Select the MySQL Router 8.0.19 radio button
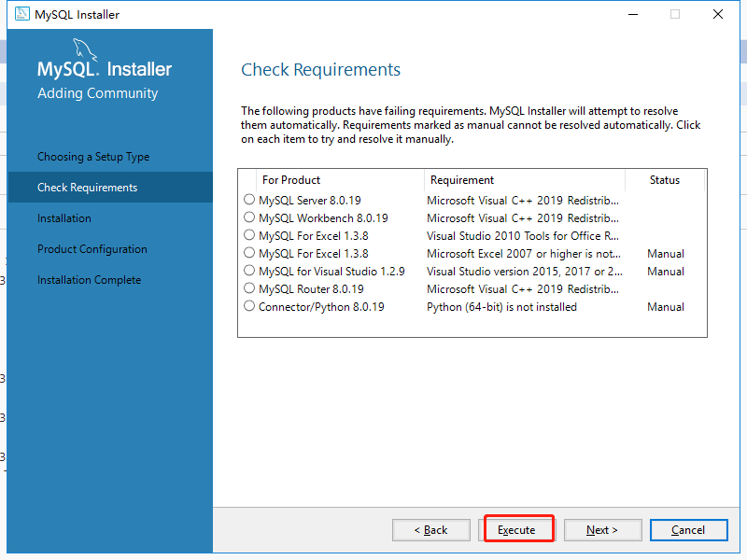Screen dimensions: 747x560 [x=249, y=288]
